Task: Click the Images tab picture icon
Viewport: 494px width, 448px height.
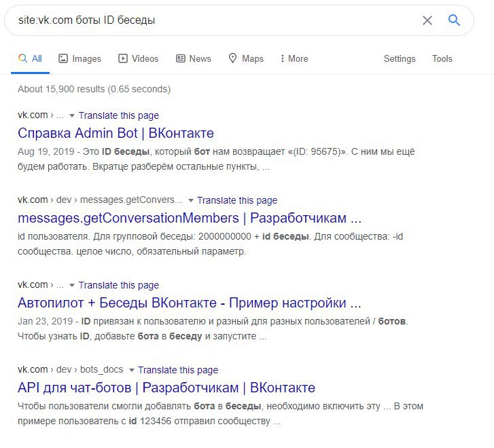Action: 63,58
